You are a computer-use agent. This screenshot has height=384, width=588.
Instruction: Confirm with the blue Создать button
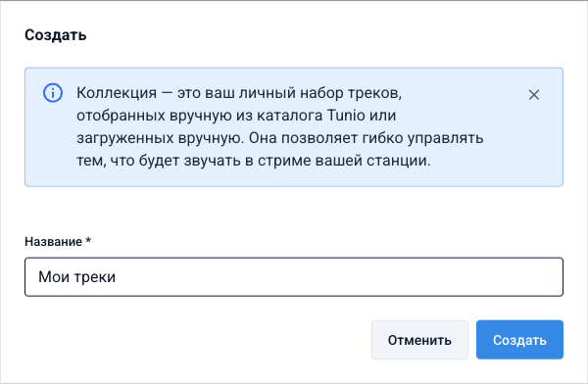tap(519, 340)
